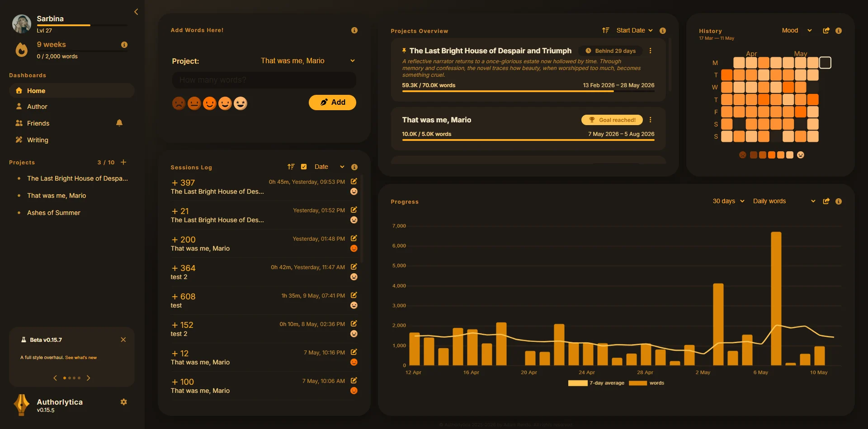Open 'The Last Bright House of Despair and Triumph' card

tap(528, 70)
